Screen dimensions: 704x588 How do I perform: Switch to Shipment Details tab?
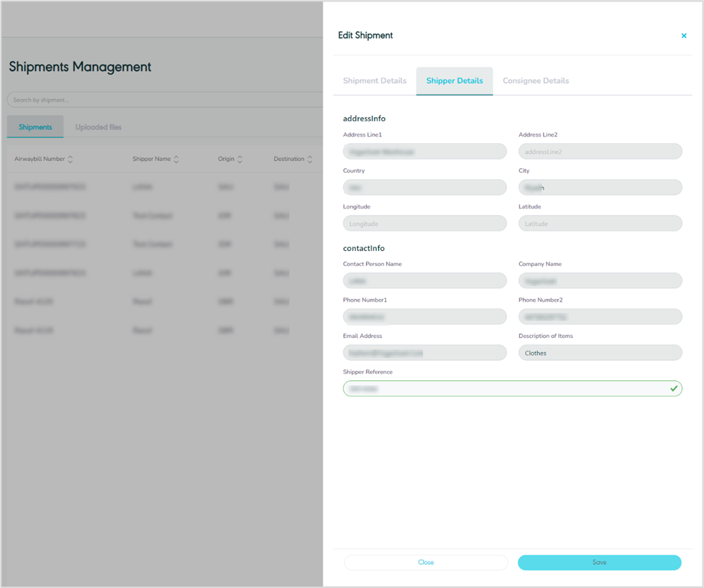click(375, 81)
